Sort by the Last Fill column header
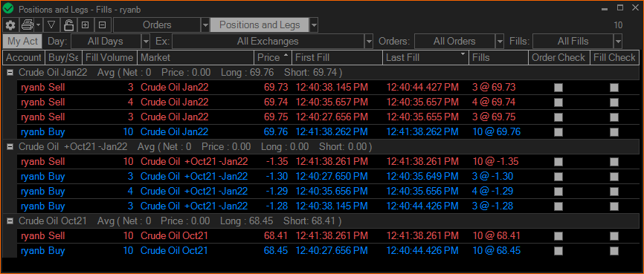The width and height of the screenshot is (644, 274). [x=426, y=57]
